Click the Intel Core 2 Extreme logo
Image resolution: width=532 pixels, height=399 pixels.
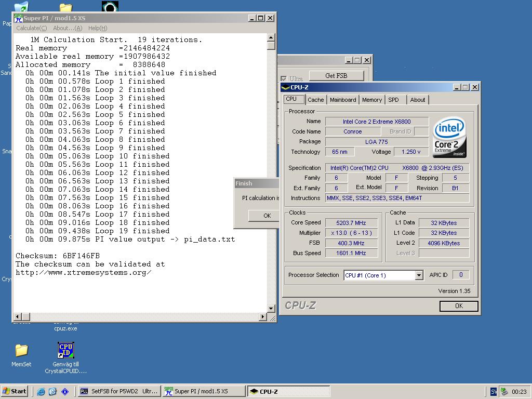coord(449,137)
